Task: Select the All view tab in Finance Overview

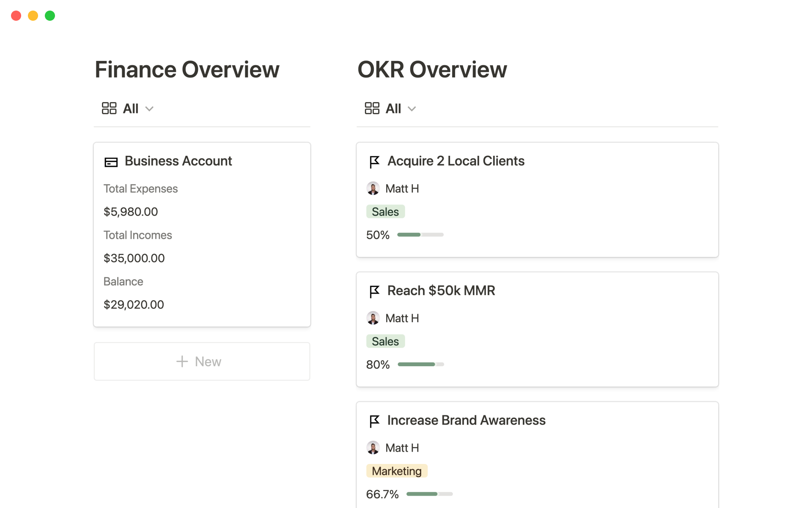Action: coord(131,109)
